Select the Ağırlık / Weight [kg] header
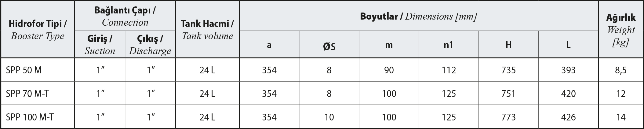 pyautogui.click(x=621, y=30)
